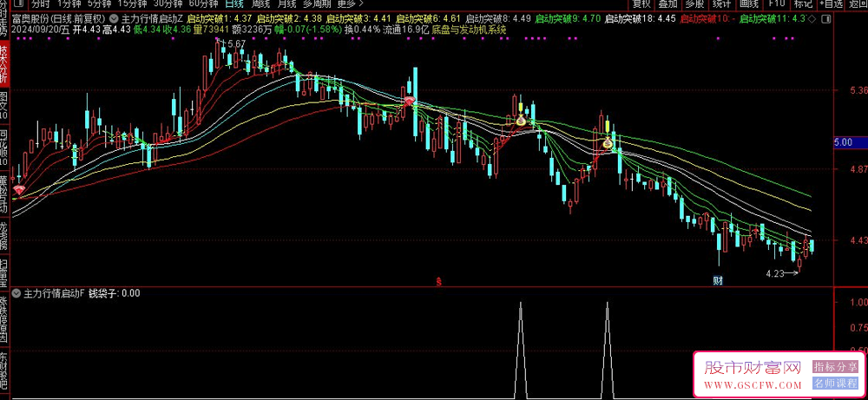This screenshot has height=400, width=868.
Task: Click the 返回 back button
Action: point(858,3)
